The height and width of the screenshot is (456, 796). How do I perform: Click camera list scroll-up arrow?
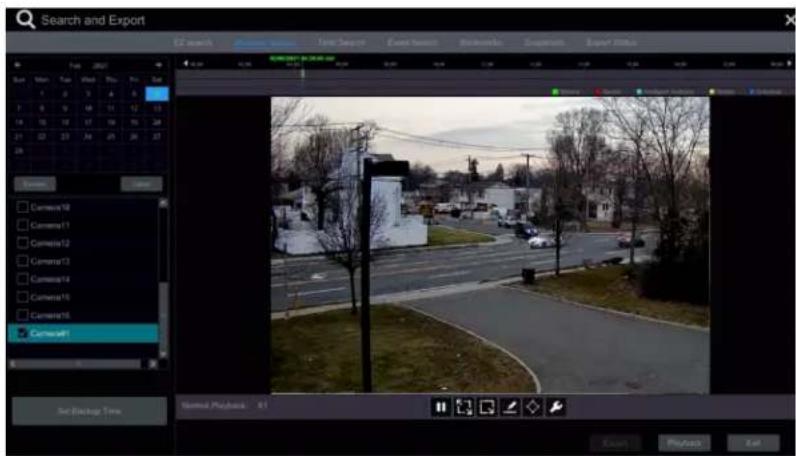163,203
